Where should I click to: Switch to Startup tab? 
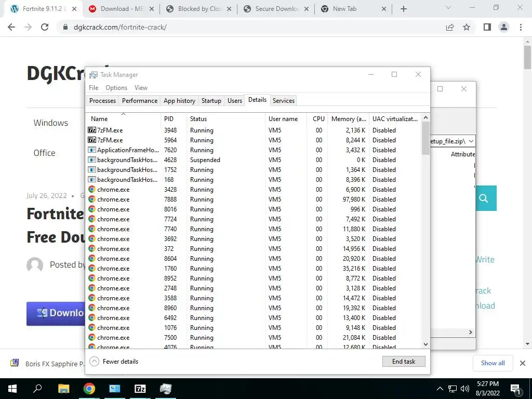point(211,101)
